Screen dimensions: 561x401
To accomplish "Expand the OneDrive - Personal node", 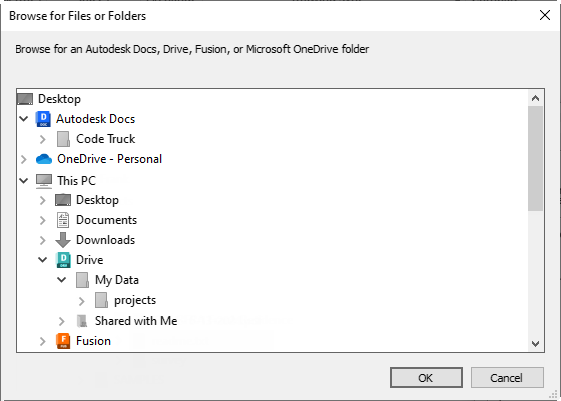I will [24, 159].
